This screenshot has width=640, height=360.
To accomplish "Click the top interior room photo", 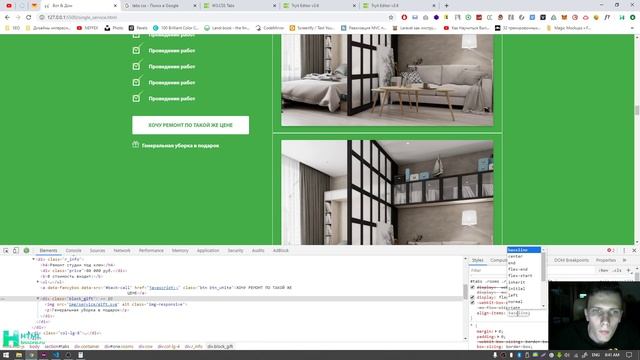I will tap(387, 80).
